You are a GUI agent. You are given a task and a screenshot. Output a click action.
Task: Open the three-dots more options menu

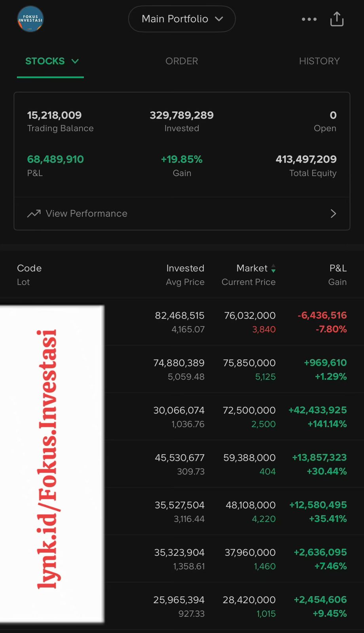(309, 19)
